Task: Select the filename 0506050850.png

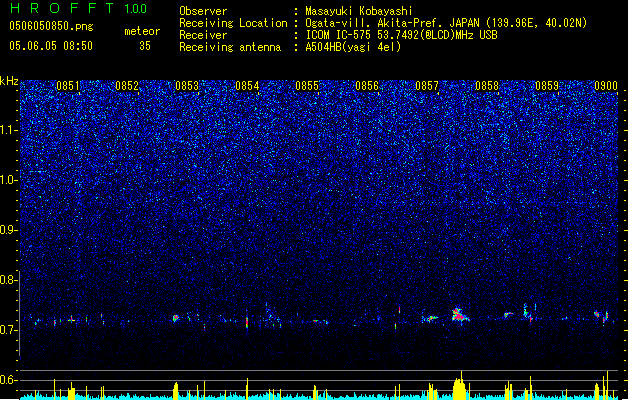Action: [51, 26]
